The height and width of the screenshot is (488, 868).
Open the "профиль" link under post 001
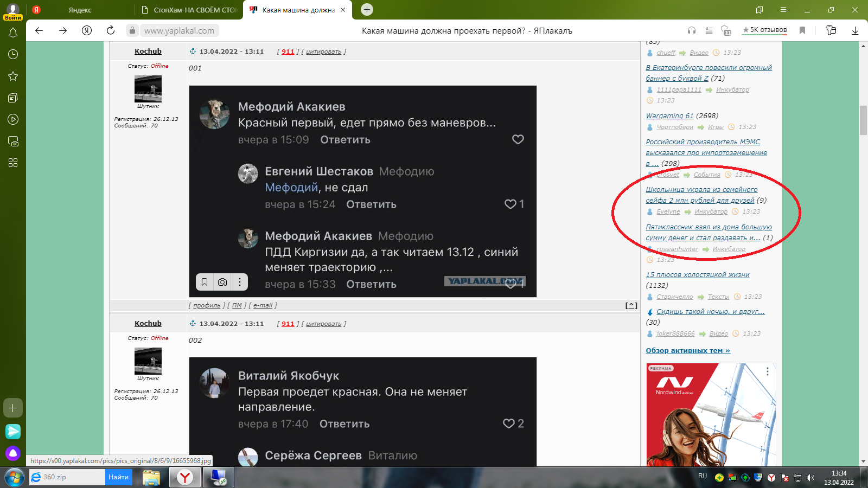click(207, 306)
